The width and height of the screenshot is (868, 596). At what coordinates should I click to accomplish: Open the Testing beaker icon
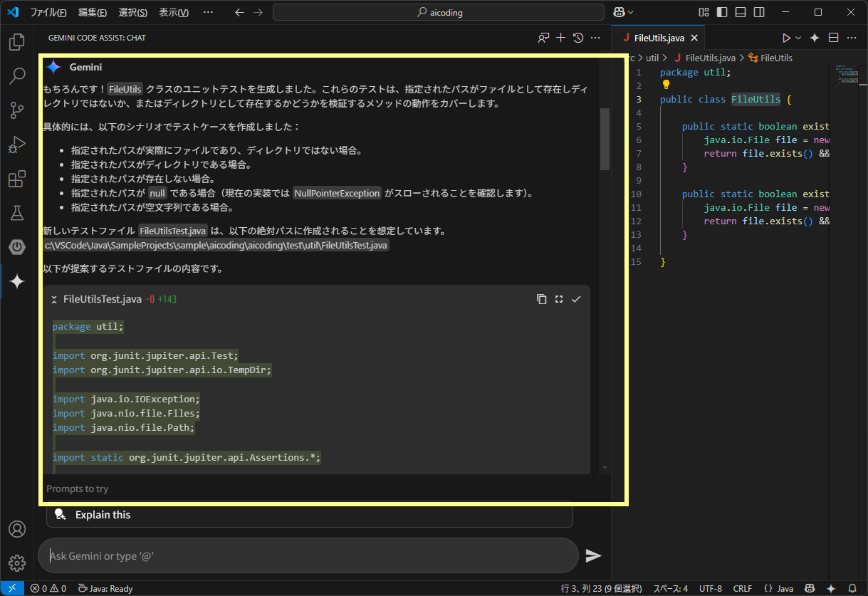pos(17,213)
